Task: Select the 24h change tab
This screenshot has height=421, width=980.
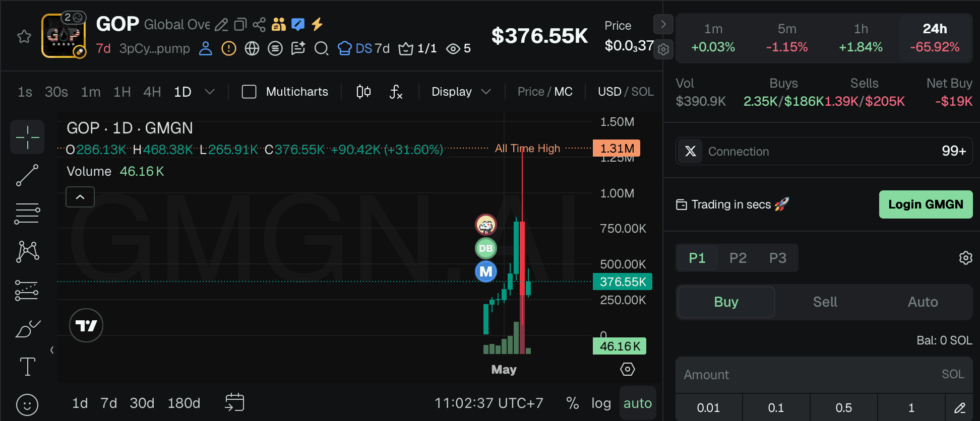Action: pos(935,38)
